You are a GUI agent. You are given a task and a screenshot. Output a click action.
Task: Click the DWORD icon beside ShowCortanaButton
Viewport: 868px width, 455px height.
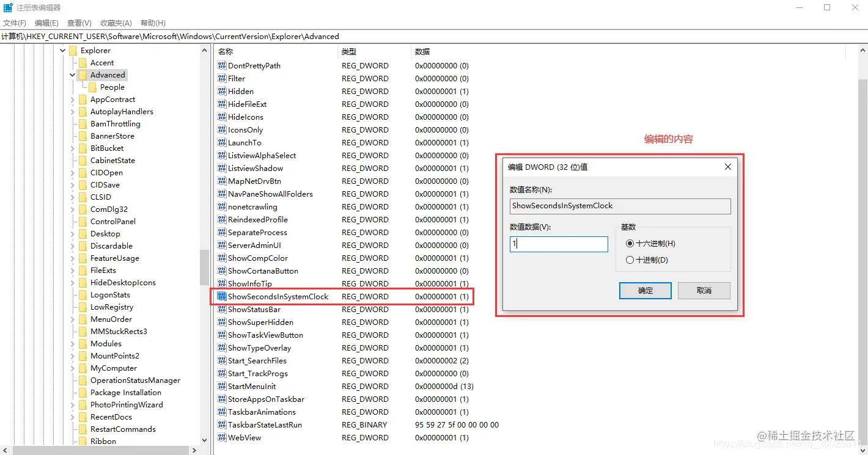(222, 271)
